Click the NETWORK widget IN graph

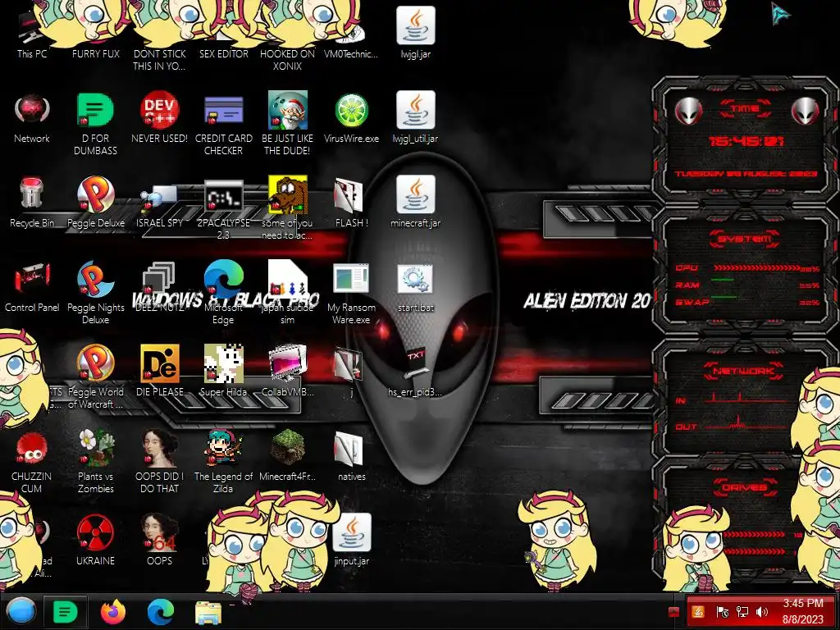click(x=744, y=397)
